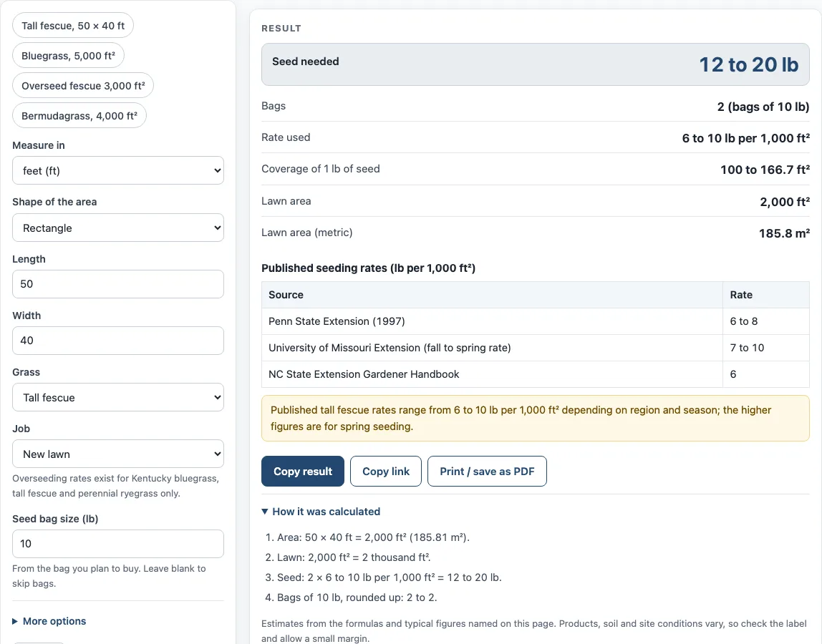Screen dimensions: 822x644
Task: Focus the Seed bag size input
Action: [x=118, y=544]
